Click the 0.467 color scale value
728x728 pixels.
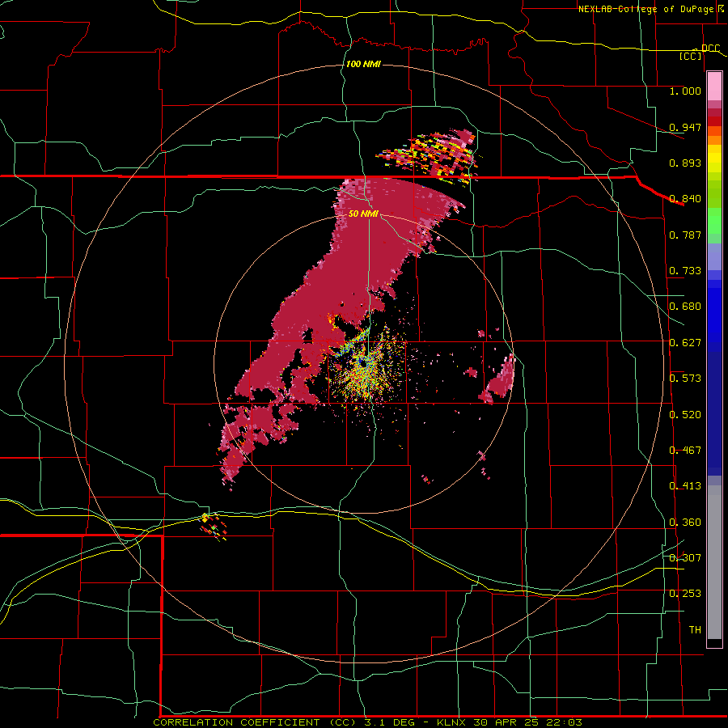(x=685, y=451)
